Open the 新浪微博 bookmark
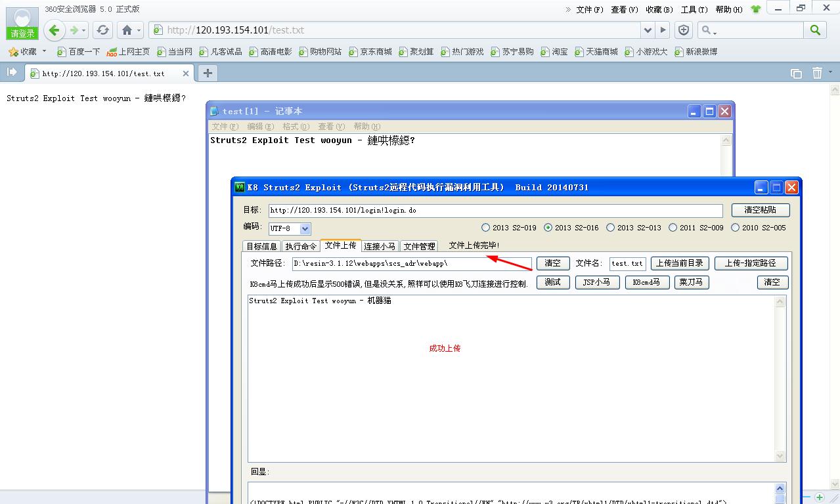Screen dimensions: 840x504 [696, 51]
